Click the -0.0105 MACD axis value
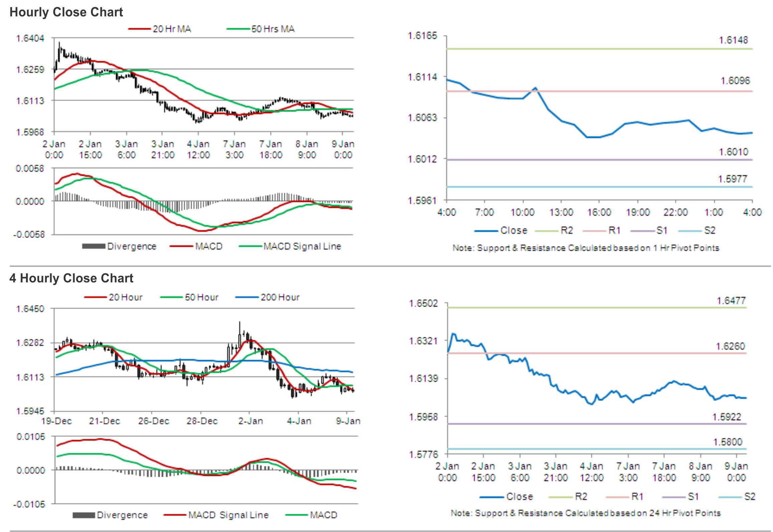 coord(29,504)
